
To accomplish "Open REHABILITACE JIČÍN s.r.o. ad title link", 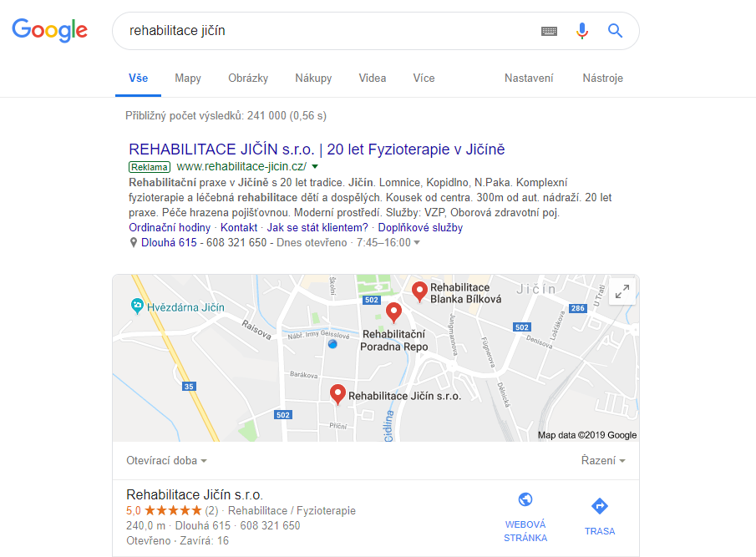I will coord(317,149).
